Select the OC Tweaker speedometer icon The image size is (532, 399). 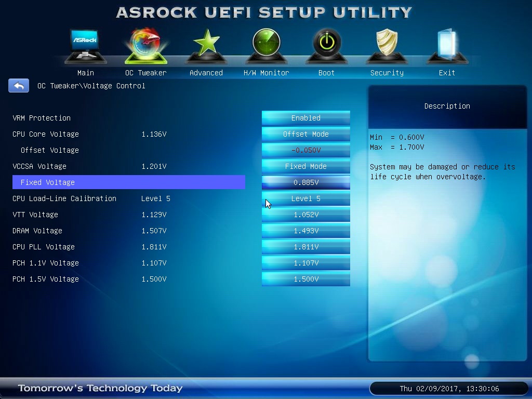[146, 46]
